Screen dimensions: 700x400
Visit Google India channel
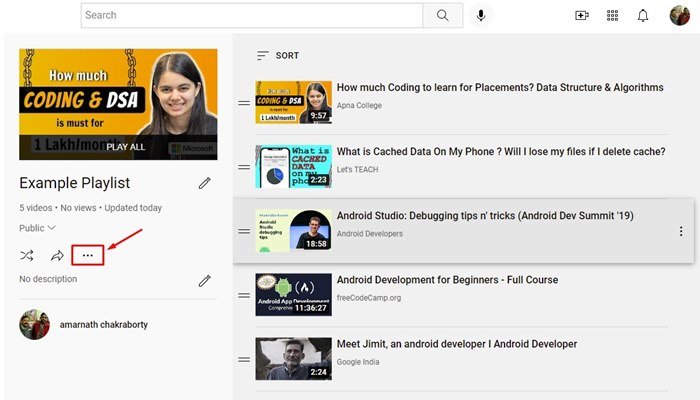click(x=358, y=362)
